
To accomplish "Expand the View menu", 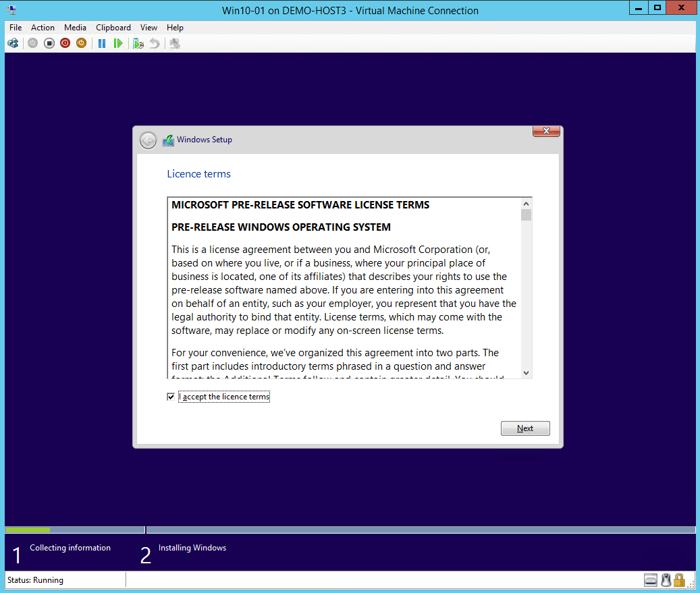I will [x=149, y=28].
